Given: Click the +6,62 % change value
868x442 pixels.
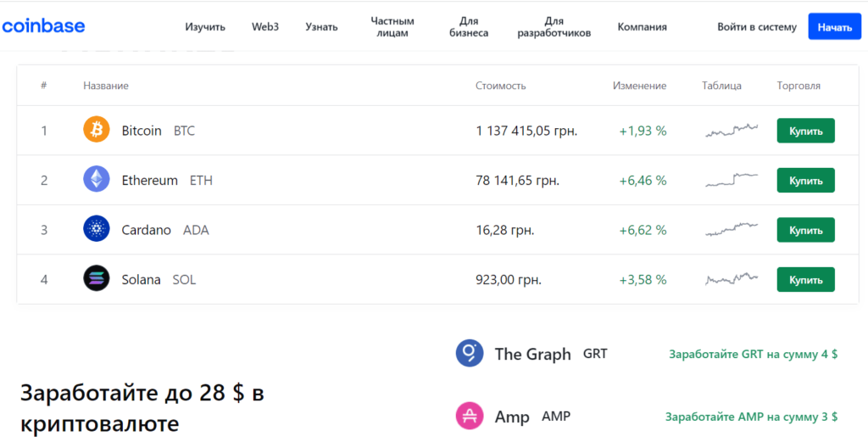Looking at the screenshot, I should click(643, 231).
